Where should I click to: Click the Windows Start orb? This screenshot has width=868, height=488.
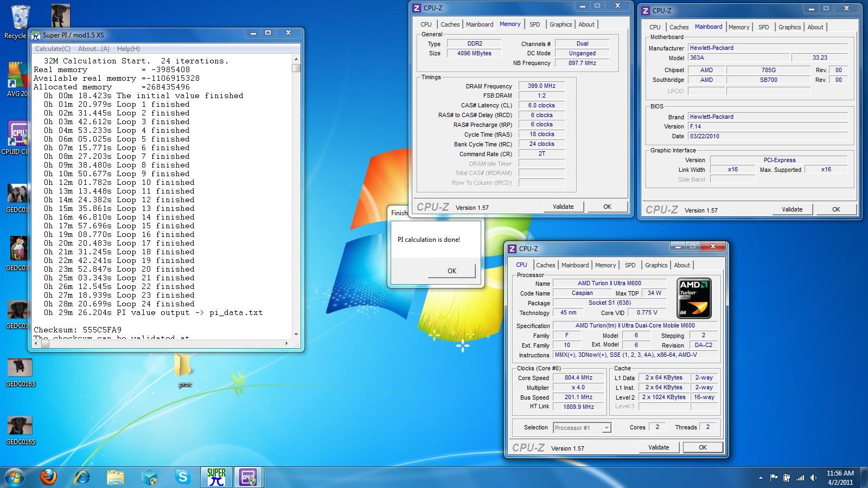tap(14, 477)
